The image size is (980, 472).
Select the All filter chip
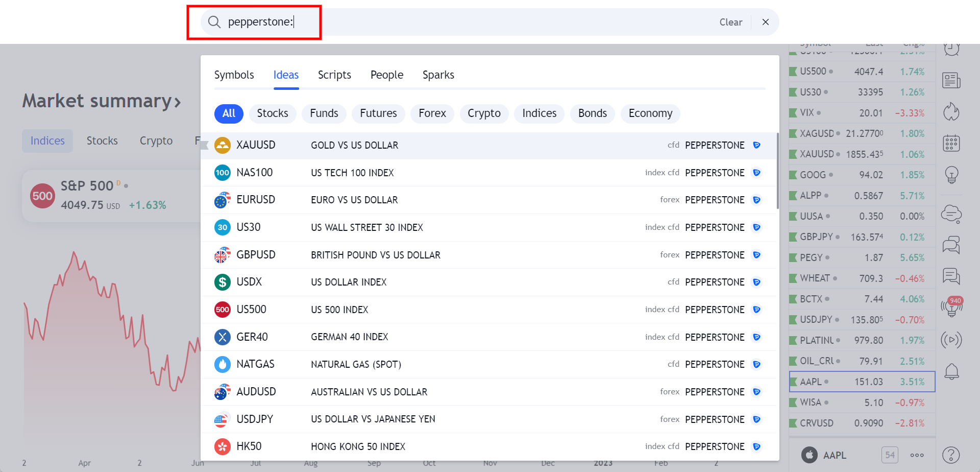click(x=229, y=113)
